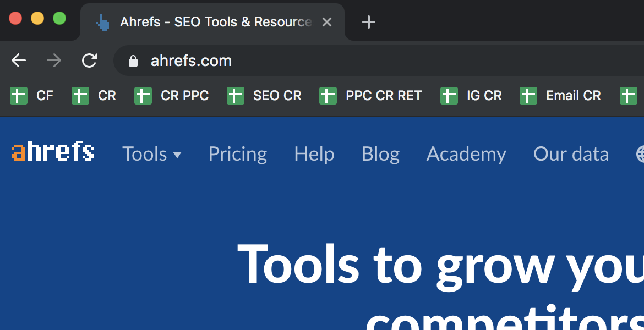
Task: Open the Email CR bookmark
Action: tap(560, 96)
